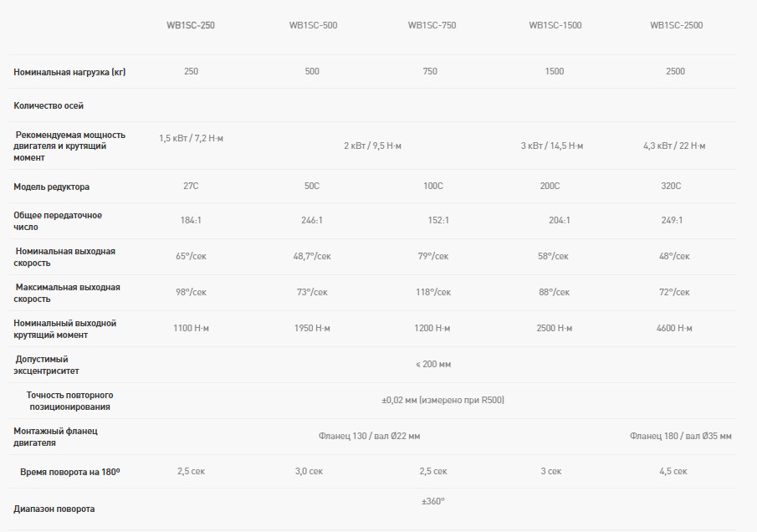Click the 'Номинальная нагрузка (кг)' row label
This screenshot has width=757, height=532.
(69, 72)
